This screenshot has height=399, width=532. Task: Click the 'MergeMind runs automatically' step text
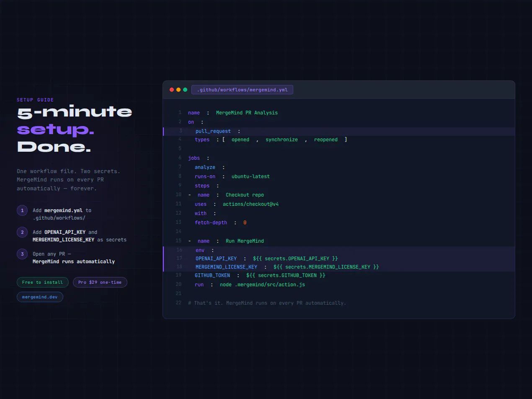[x=74, y=262]
